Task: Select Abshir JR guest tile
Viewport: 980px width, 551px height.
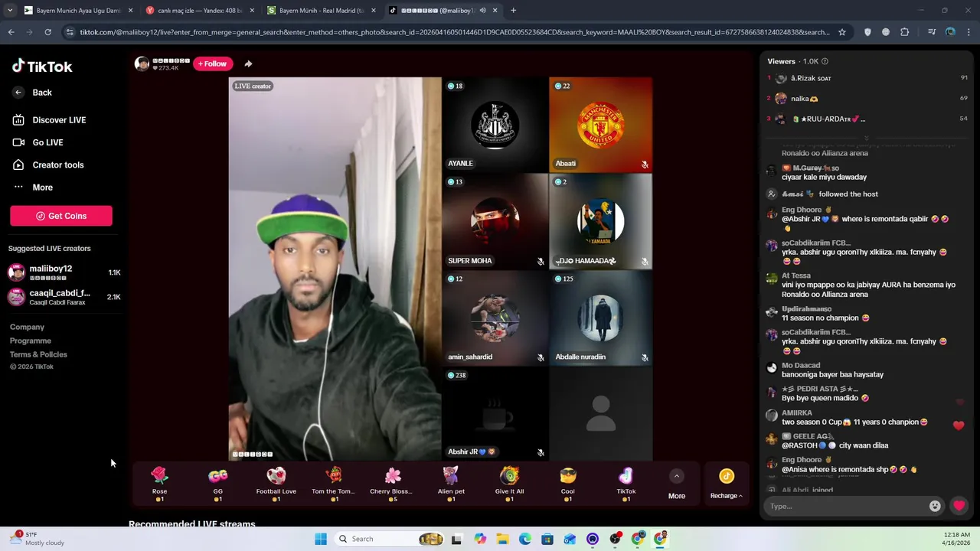Action: pyautogui.click(x=495, y=413)
